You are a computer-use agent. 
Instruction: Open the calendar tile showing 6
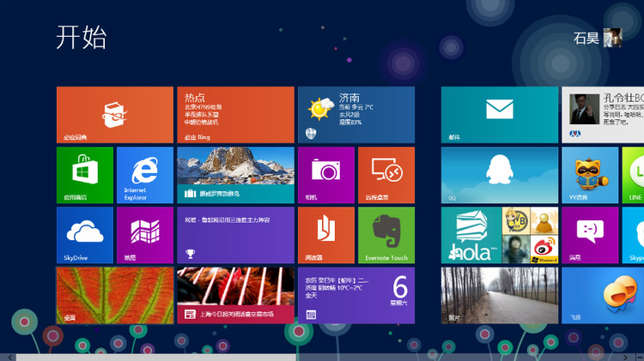[356, 295]
